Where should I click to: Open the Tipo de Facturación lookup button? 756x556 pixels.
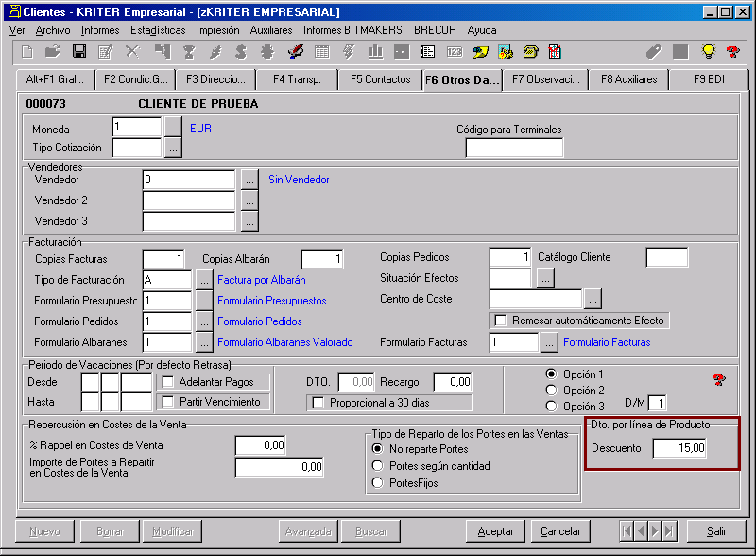click(204, 280)
